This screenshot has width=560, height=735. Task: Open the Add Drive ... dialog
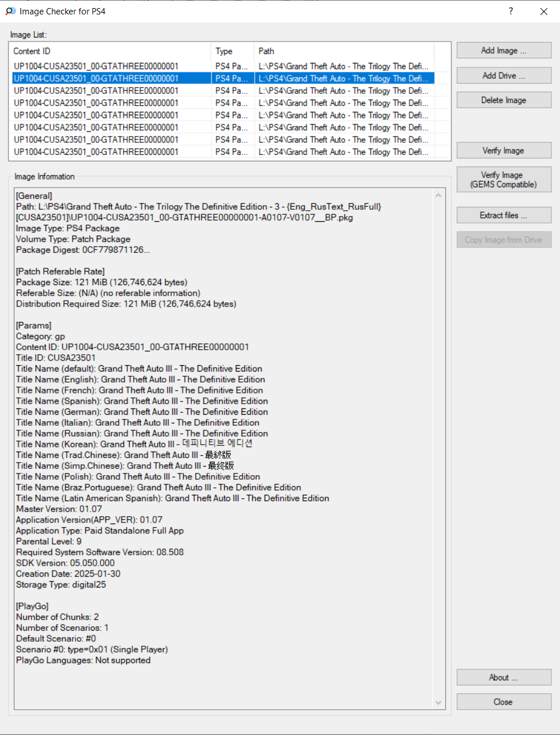[504, 75]
